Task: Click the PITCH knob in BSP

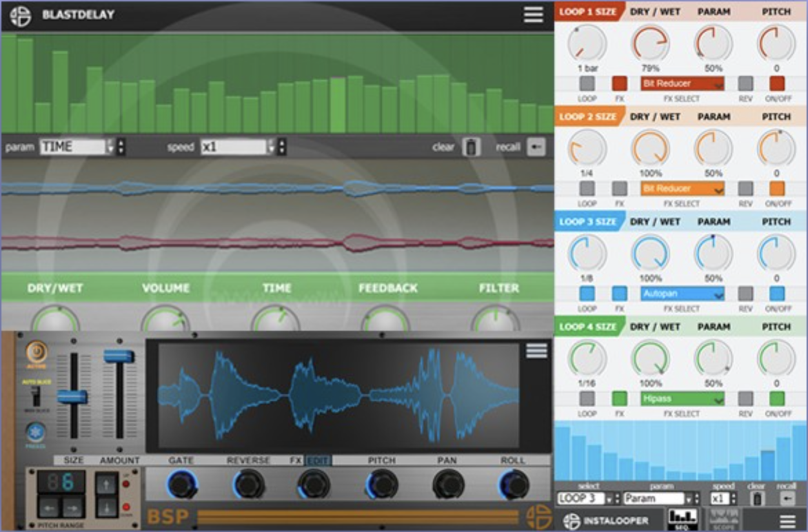Action: coord(382,485)
